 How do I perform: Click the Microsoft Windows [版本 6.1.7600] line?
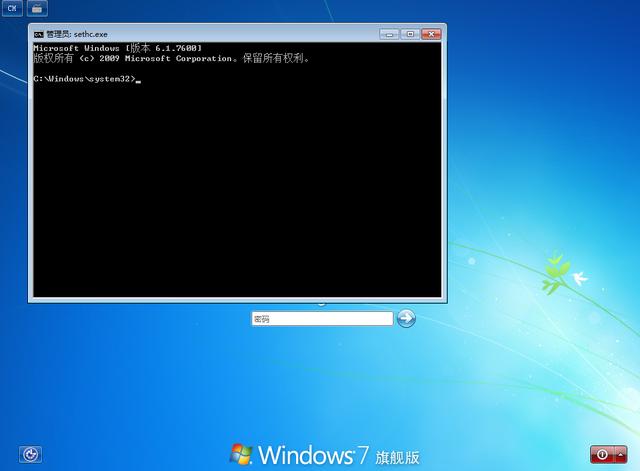click(118, 48)
